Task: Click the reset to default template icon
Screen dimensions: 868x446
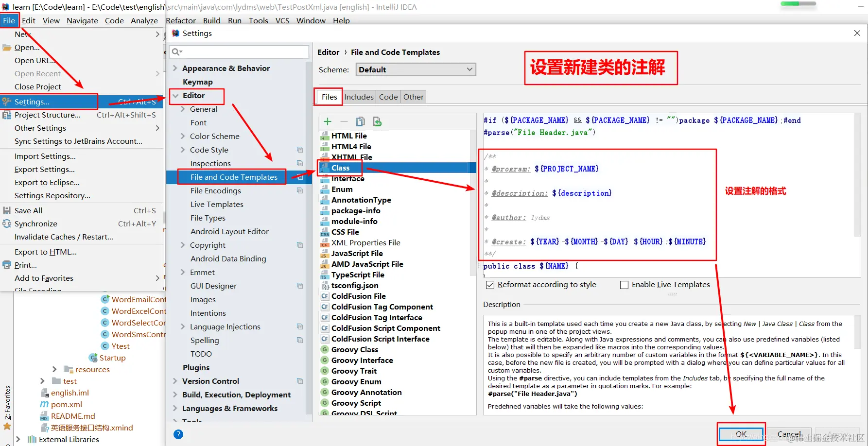Action: pos(377,121)
